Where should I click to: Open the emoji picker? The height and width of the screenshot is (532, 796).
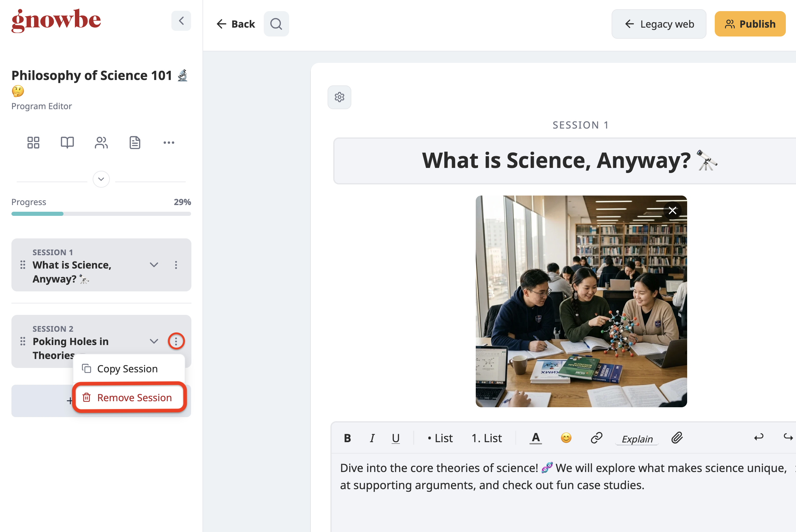pyautogui.click(x=566, y=438)
